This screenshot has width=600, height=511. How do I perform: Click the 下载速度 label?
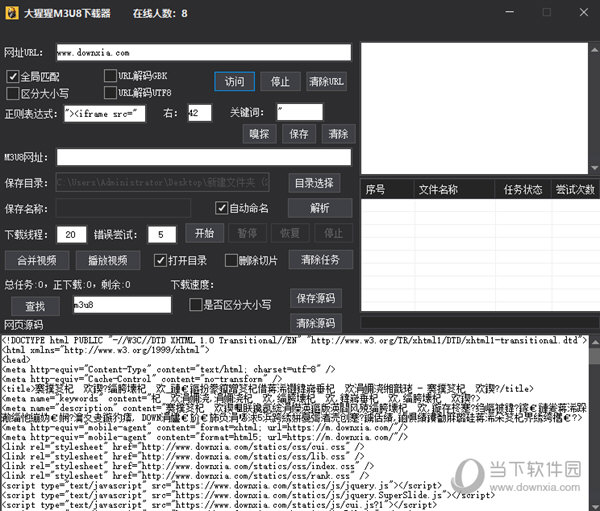(x=192, y=284)
